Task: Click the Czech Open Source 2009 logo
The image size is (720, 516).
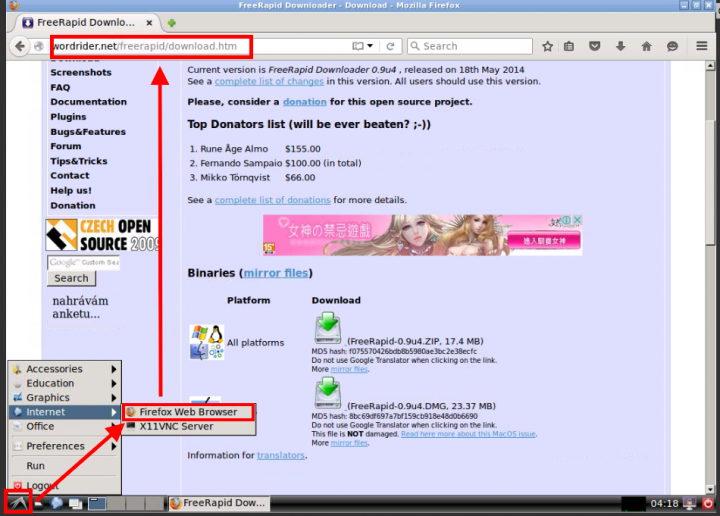Action: point(101,235)
